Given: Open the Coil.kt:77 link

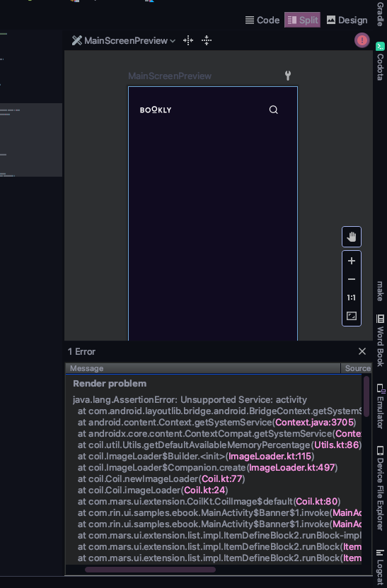Looking at the screenshot, I should click(222, 479).
